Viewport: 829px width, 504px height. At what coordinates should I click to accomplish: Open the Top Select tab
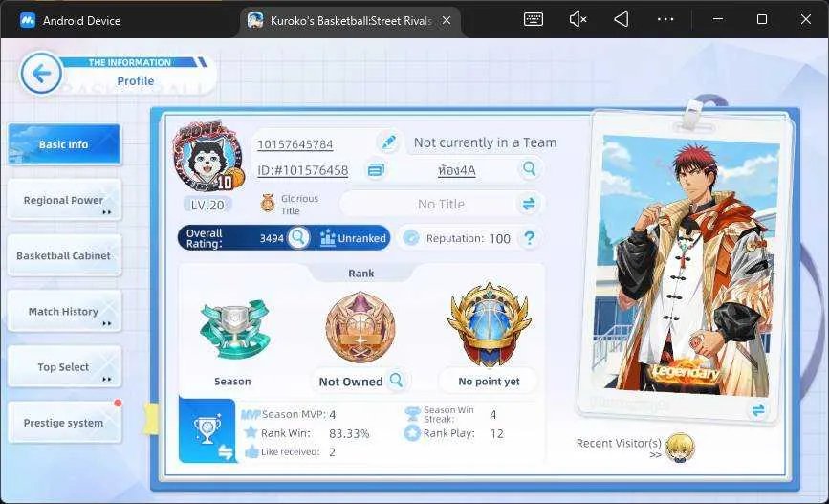[x=64, y=367]
